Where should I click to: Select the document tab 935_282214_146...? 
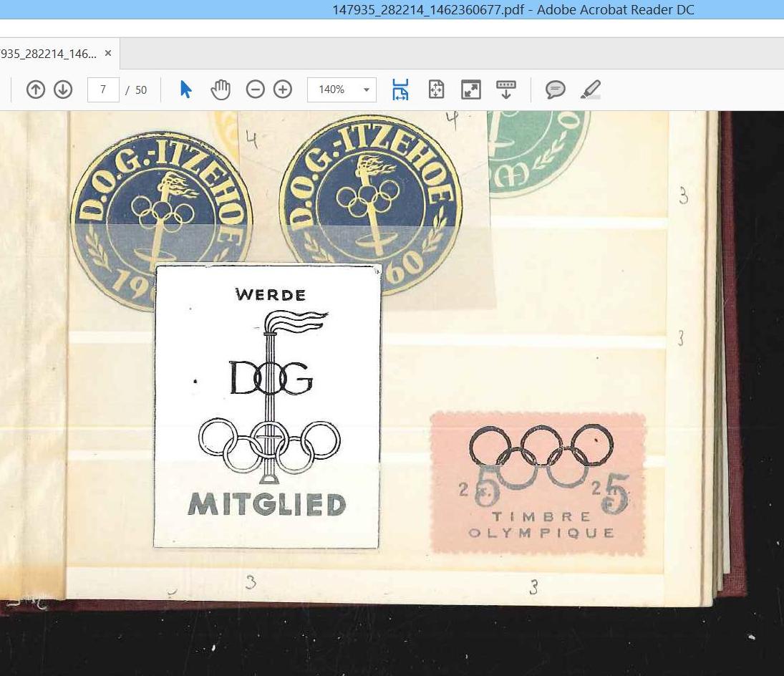pyautogui.click(x=49, y=54)
